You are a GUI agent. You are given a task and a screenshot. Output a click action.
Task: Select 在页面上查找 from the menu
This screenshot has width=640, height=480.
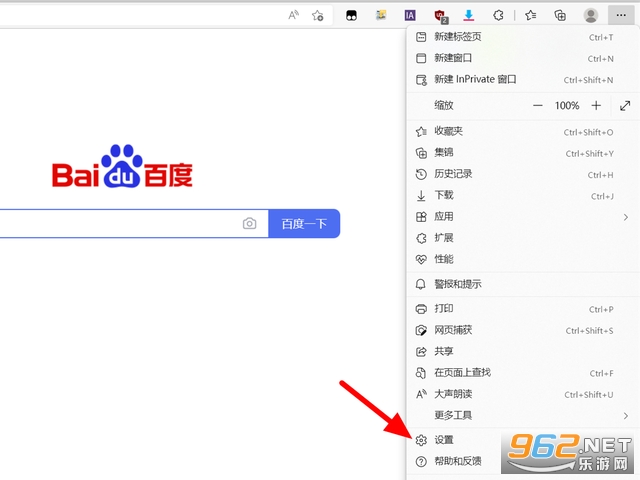[523, 372]
